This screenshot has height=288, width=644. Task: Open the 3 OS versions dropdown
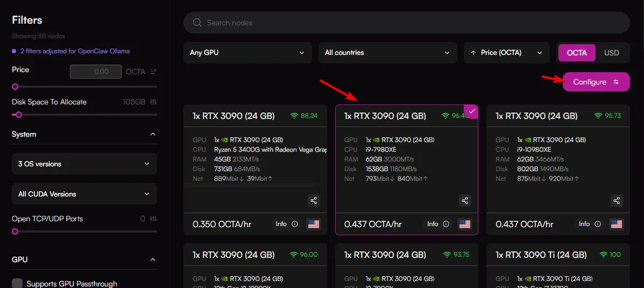click(x=84, y=164)
